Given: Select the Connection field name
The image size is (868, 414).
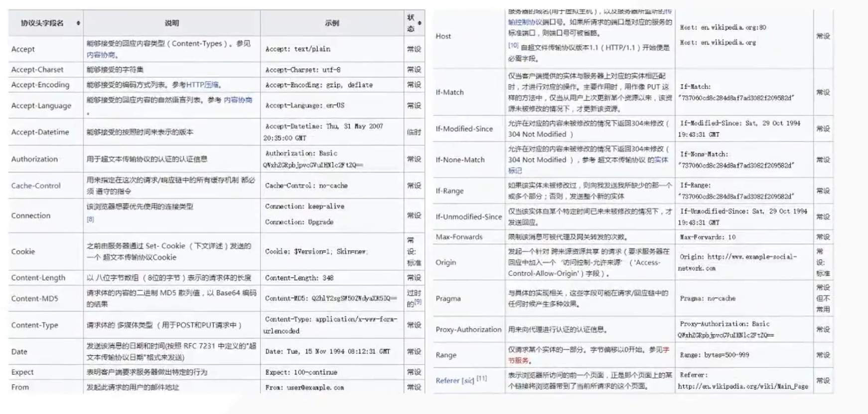Looking at the screenshot, I should [x=31, y=215].
